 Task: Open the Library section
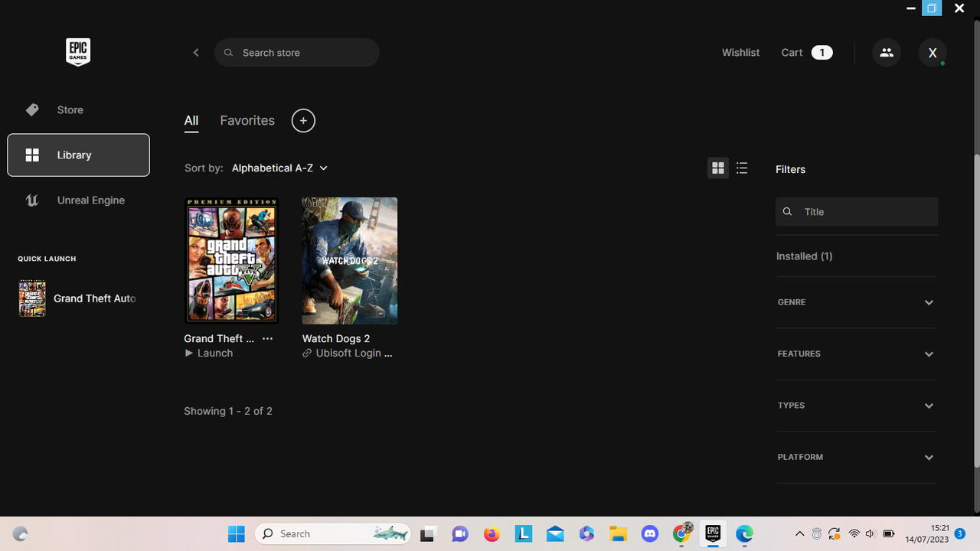78,155
